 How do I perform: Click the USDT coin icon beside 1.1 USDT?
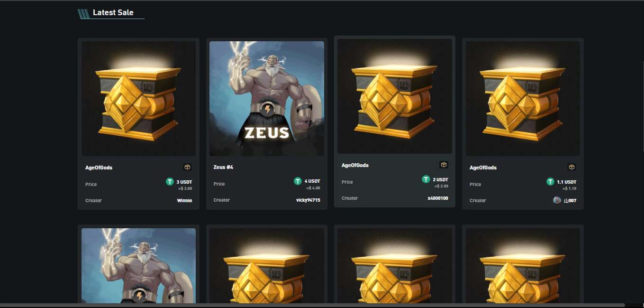tap(550, 181)
